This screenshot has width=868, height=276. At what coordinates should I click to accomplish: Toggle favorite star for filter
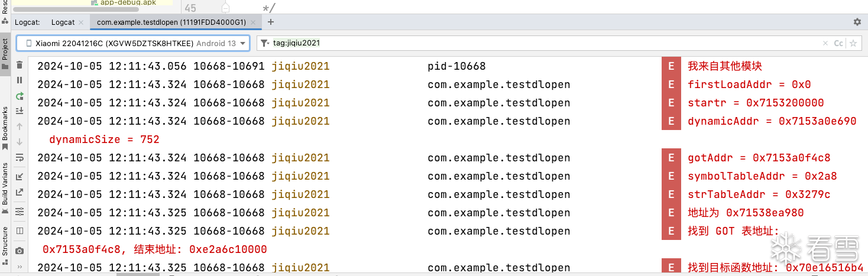853,43
